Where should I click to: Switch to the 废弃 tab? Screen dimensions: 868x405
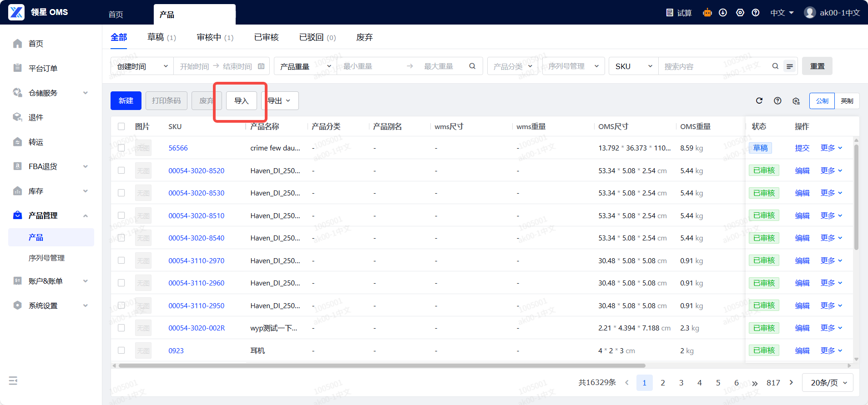tap(364, 37)
